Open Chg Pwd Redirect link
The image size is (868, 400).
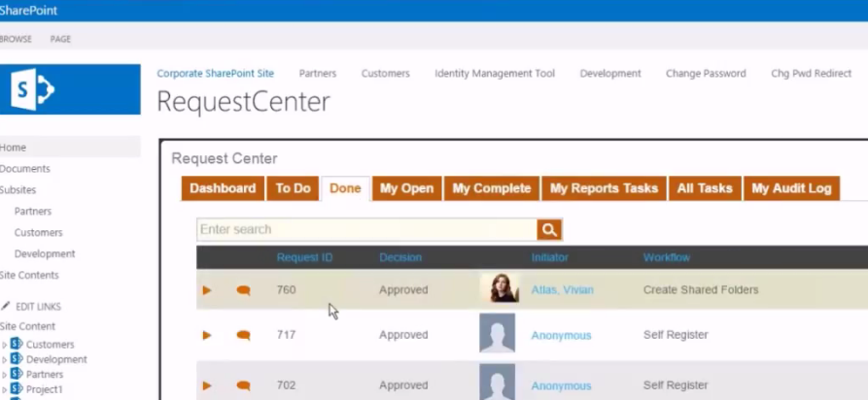coord(811,74)
